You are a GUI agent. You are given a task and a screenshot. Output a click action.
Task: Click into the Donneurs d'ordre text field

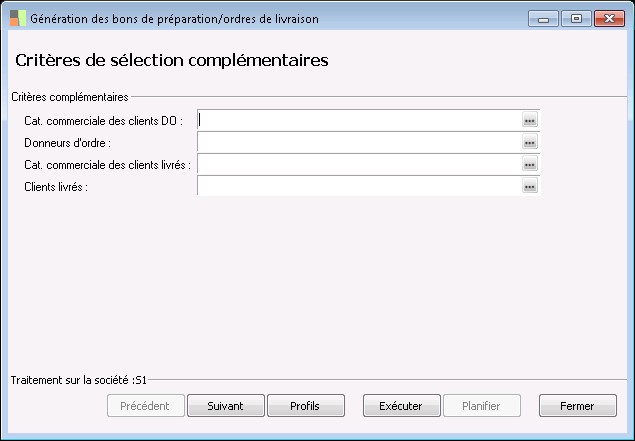359,142
